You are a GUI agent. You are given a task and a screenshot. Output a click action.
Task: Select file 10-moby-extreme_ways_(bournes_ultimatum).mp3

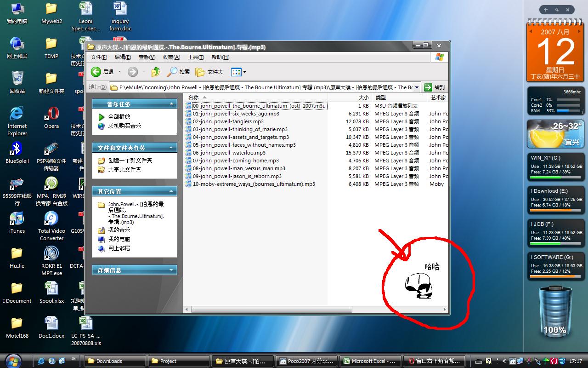click(x=250, y=184)
